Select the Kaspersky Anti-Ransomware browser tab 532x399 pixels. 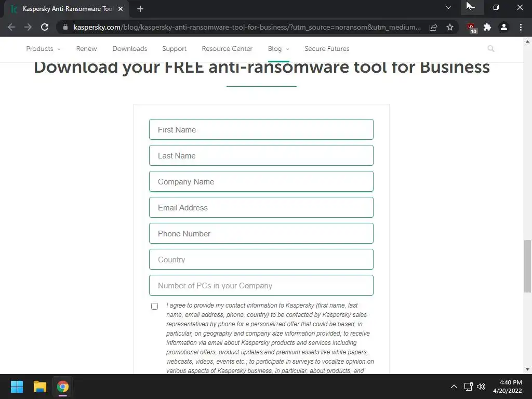point(66,9)
